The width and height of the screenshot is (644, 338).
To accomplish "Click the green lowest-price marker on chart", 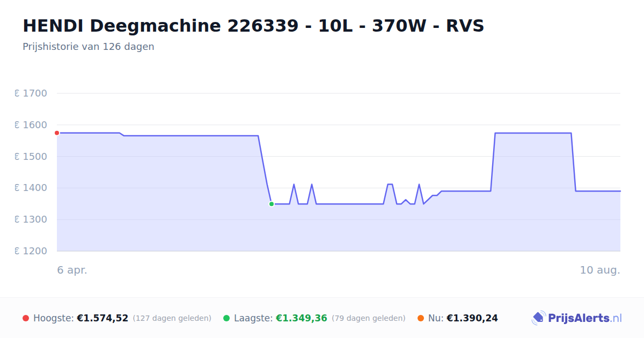I will click(x=272, y=204).
